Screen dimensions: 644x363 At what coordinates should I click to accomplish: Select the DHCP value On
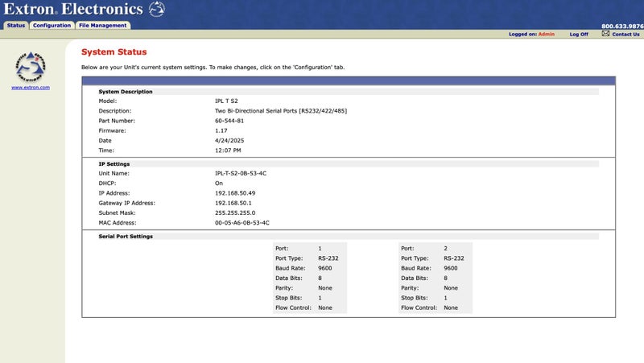click(219, 184)
